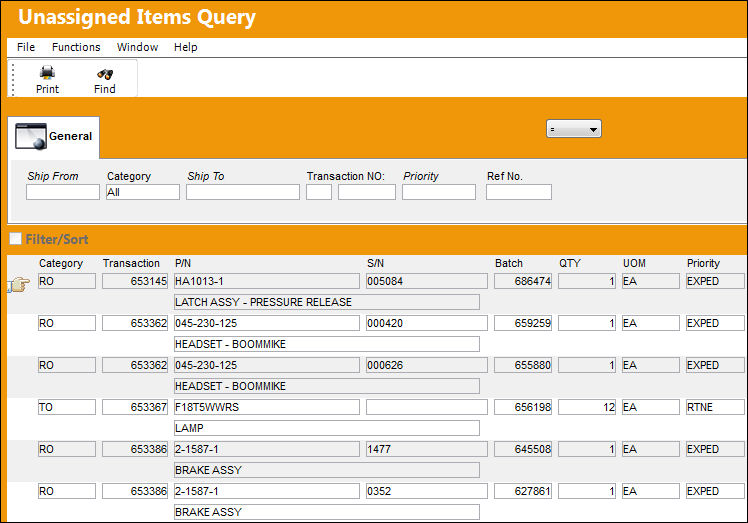Click the General tab window icon
748x523 pixels.
[31, 136]
